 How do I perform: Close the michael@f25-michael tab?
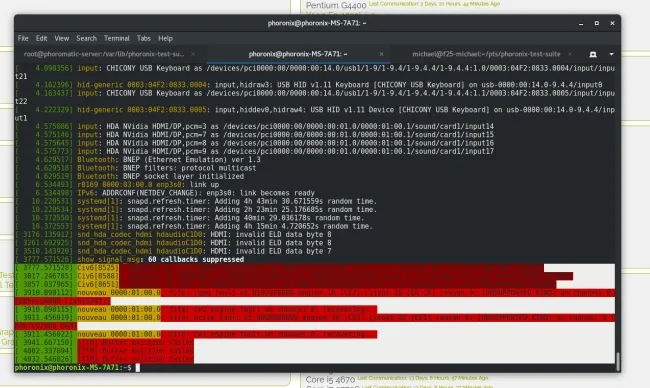coord(570,54)
